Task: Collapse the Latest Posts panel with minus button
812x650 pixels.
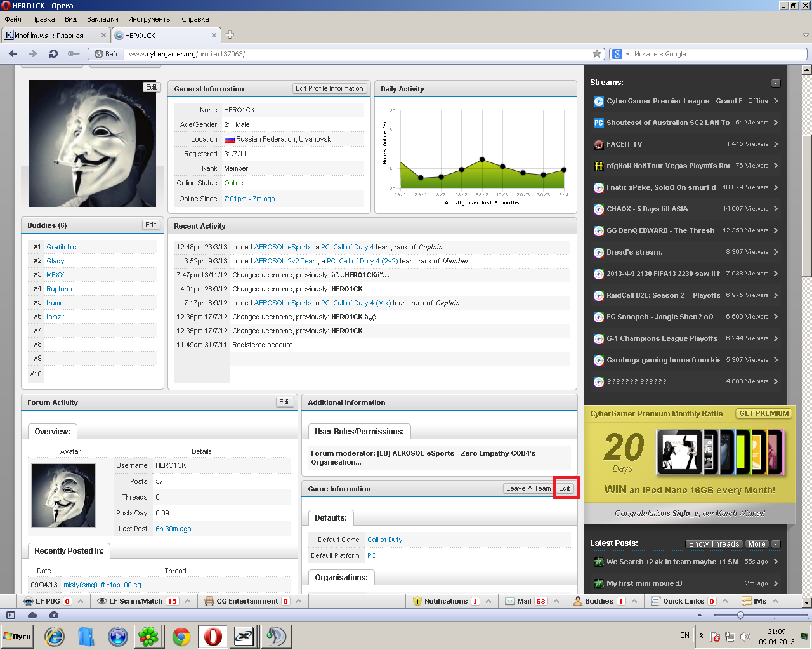Action: point(775,544)
